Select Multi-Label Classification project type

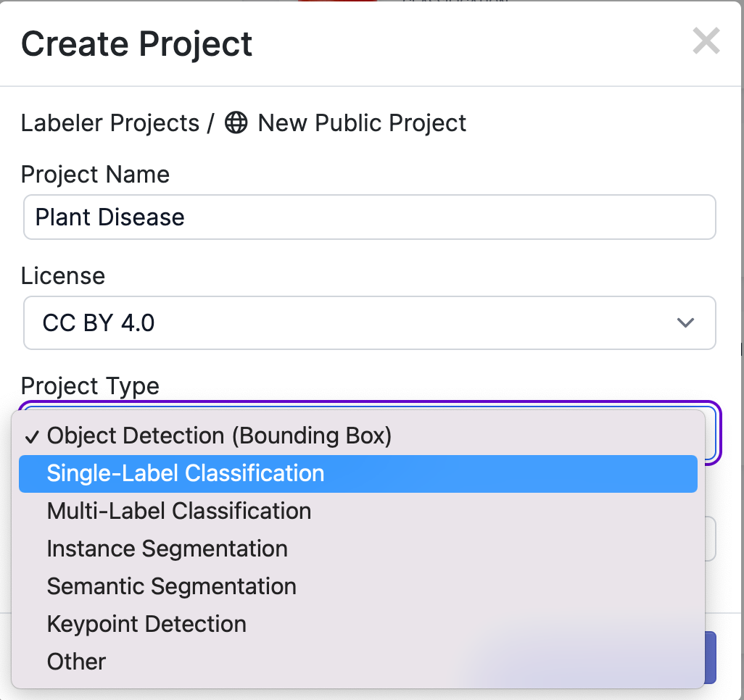178,511
